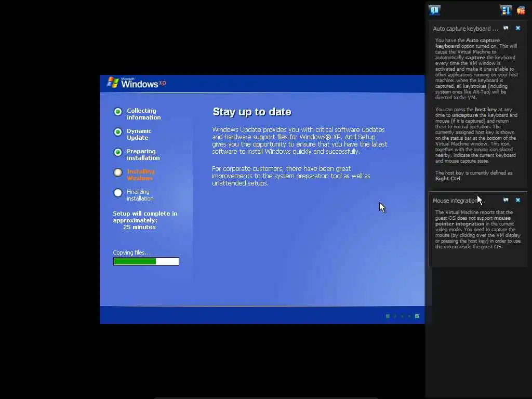Click the Dynamic Update step label
The image size is (532, 399).
(x=139, y=135)
